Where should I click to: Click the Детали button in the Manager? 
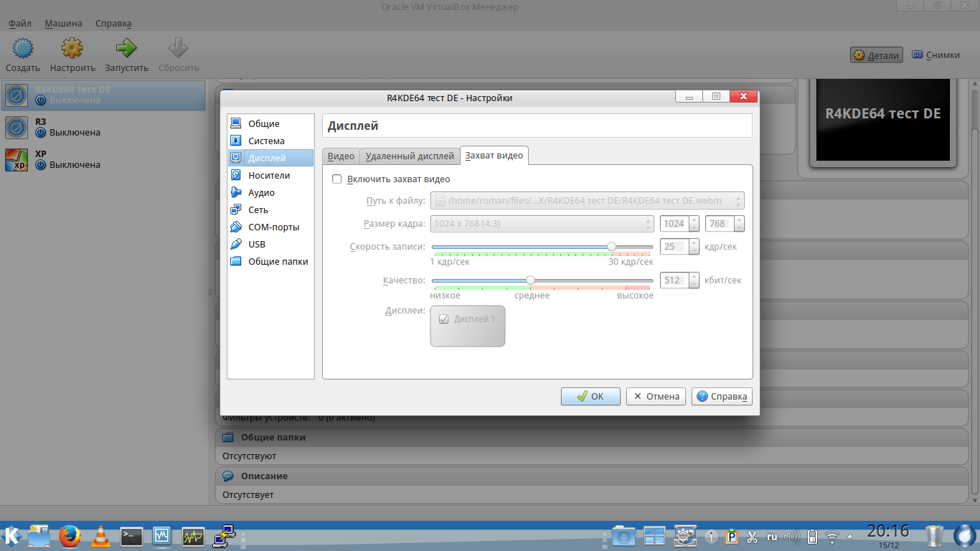click(876, 55)
